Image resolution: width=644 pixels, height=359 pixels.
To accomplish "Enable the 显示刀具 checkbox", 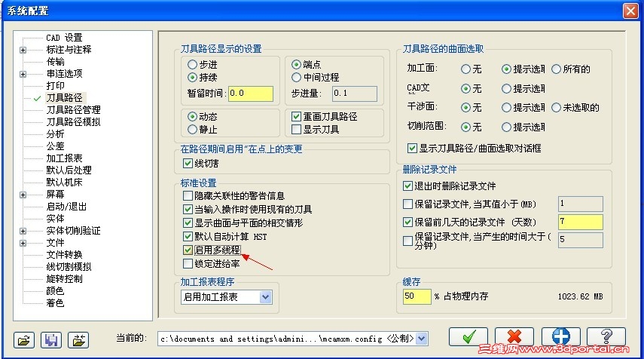I will click(296, 130).
